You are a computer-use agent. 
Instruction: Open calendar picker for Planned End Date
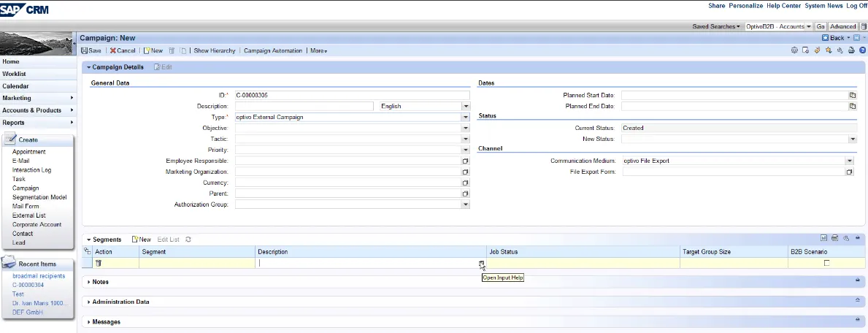(x=853, y=106)
